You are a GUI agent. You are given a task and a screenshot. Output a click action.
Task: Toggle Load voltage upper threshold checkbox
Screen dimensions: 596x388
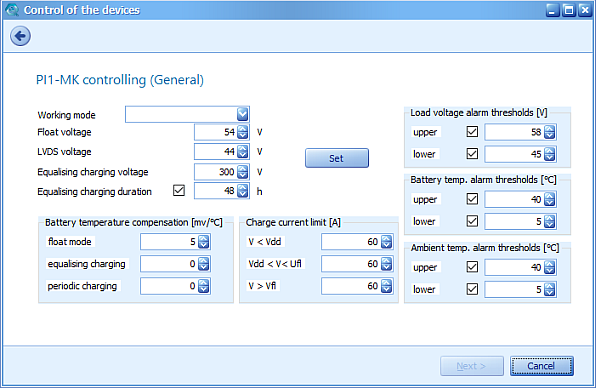pyautogui.click(x=472, y=132)
